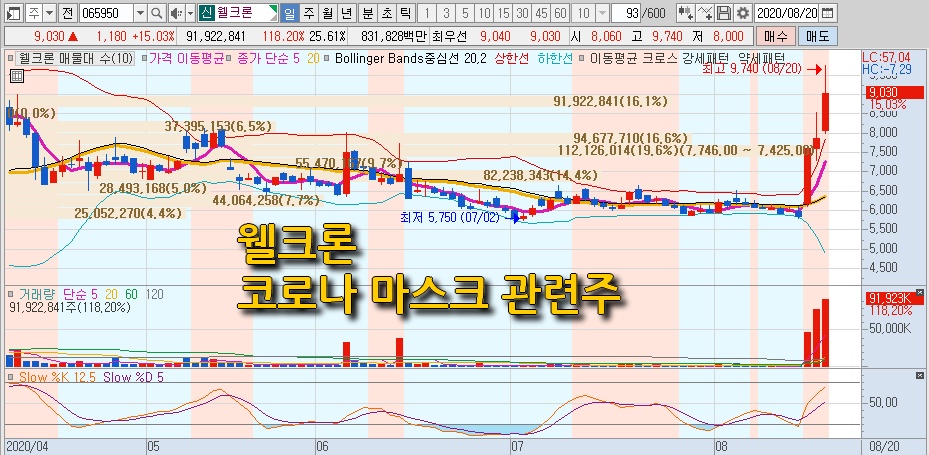
Task: Click the speaker sound icon
Action: (x=176, y=12)
